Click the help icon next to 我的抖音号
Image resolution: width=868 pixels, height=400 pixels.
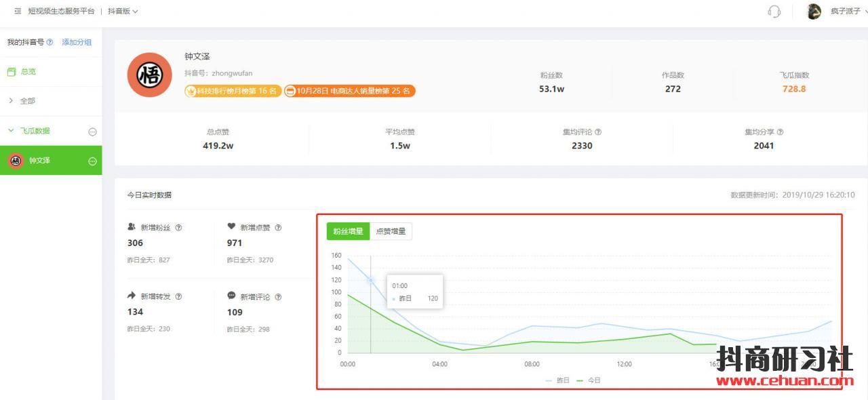[x=50, y=42]
